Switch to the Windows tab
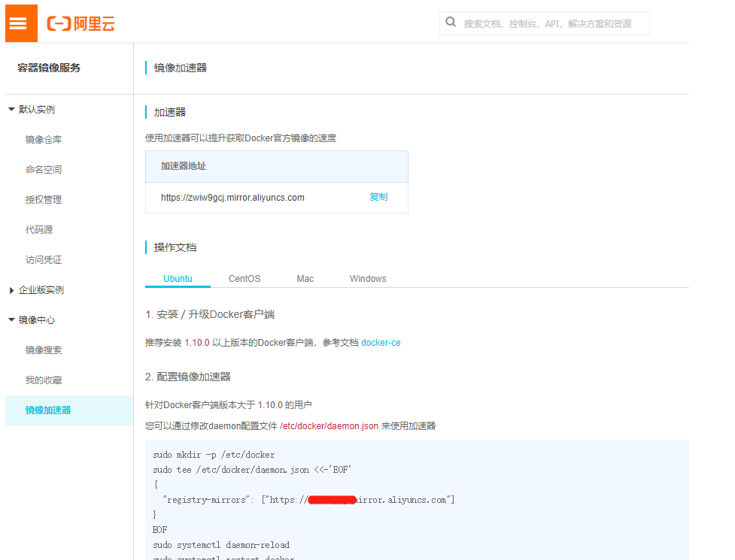Screen dimensions: 735x560 (368, 279)
